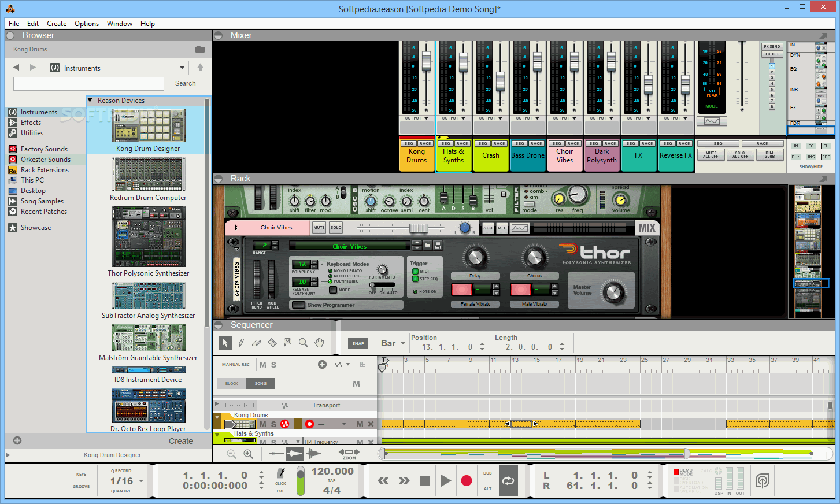
Task: Toggle SOLO on the Choir Vibes rack device
Action: [336, 228]
